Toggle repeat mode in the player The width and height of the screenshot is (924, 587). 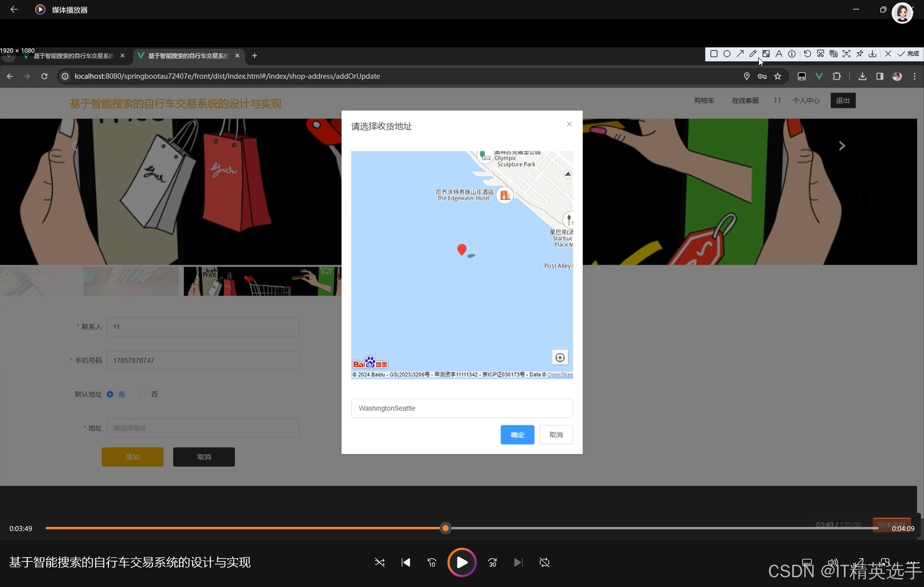544,562
